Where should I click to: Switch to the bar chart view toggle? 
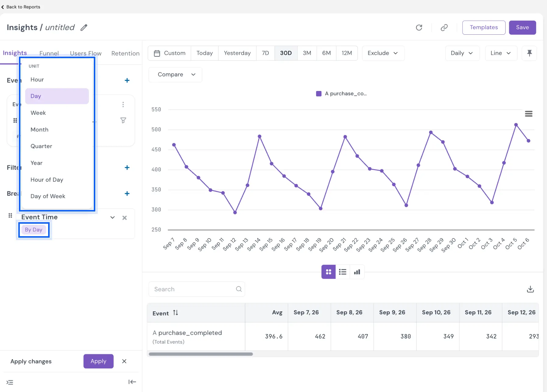357,272
